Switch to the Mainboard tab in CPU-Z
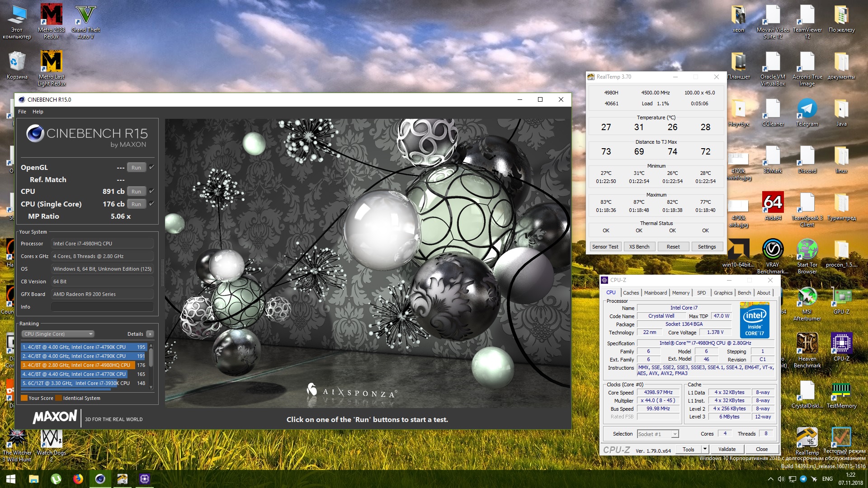This screenshot has width=868, height=488. [x=655, y=293]
